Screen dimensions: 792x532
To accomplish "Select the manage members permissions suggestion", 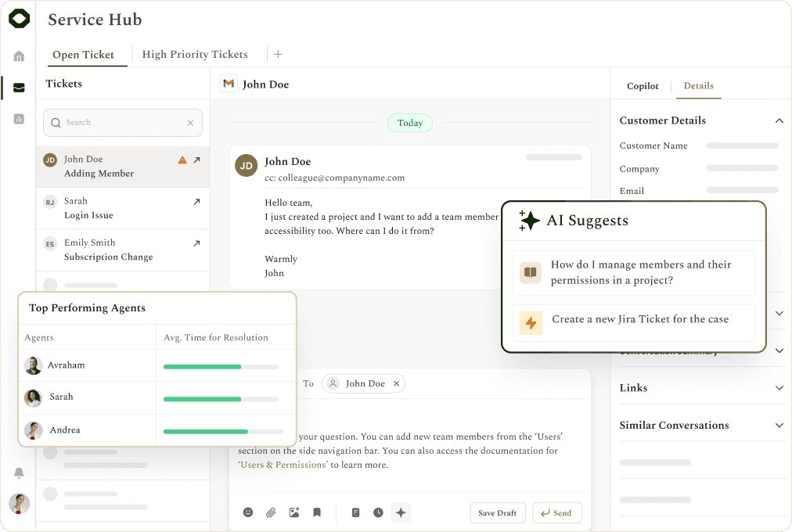I will pos(633,272).
